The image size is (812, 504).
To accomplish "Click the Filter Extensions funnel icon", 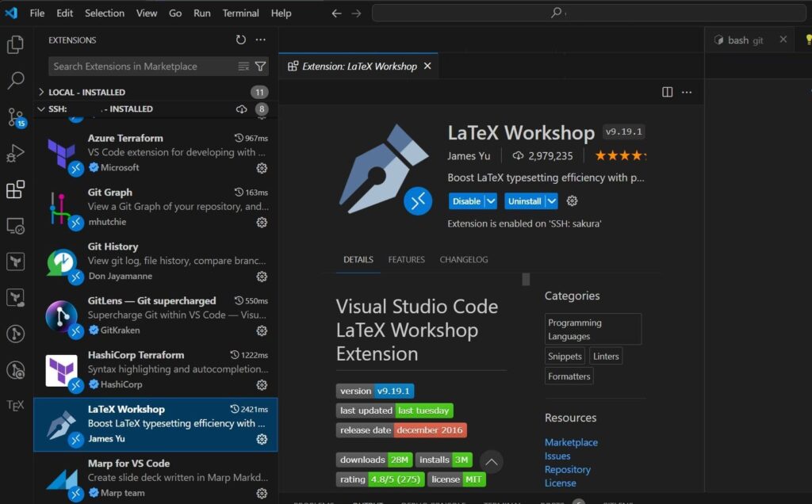I will pyautogui.click(x=262, y=67).
